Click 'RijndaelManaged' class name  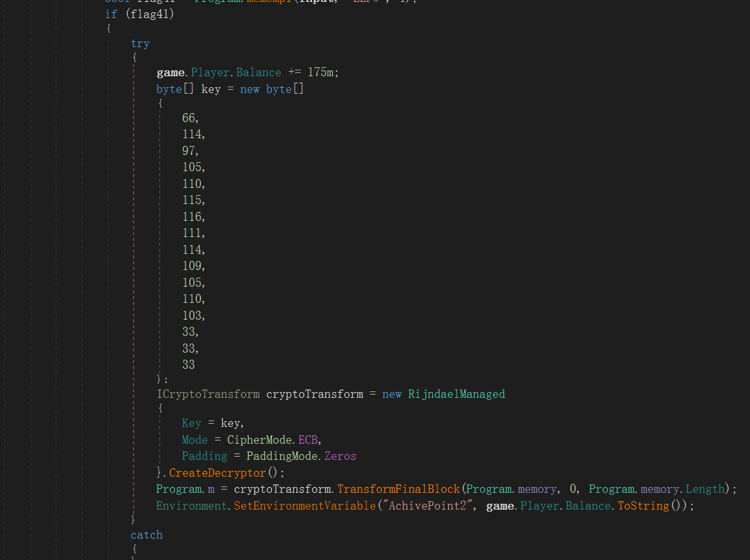click(x=456, y=394)
